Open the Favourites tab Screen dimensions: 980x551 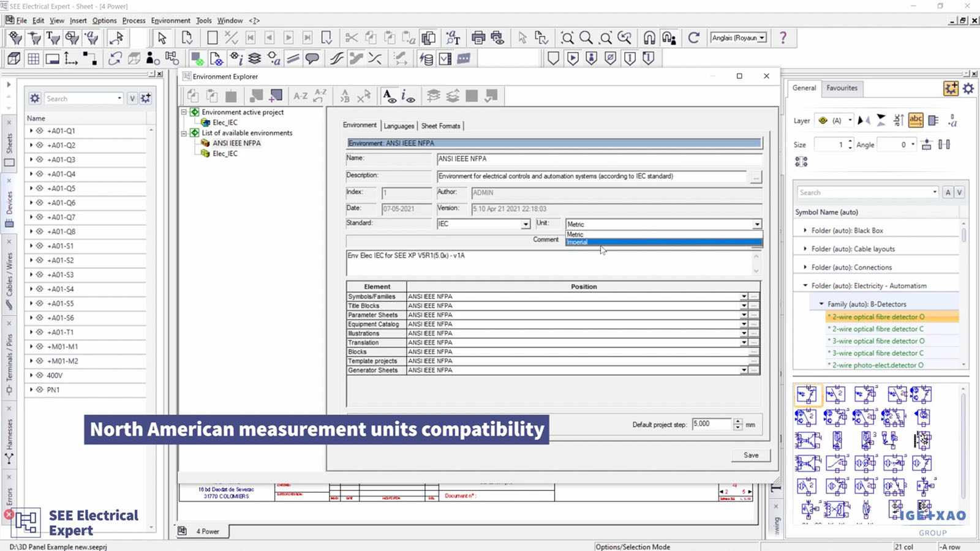842,88
